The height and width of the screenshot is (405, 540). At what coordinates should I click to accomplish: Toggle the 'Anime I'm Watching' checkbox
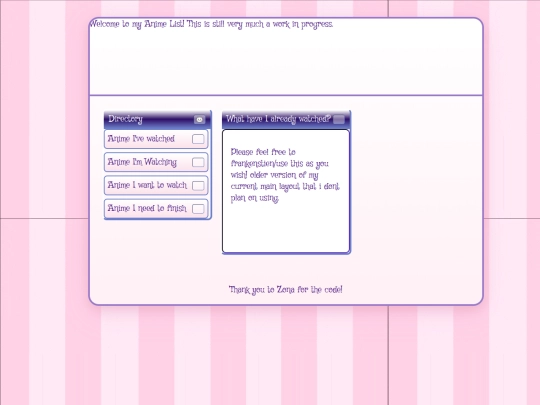pos(198,162)
